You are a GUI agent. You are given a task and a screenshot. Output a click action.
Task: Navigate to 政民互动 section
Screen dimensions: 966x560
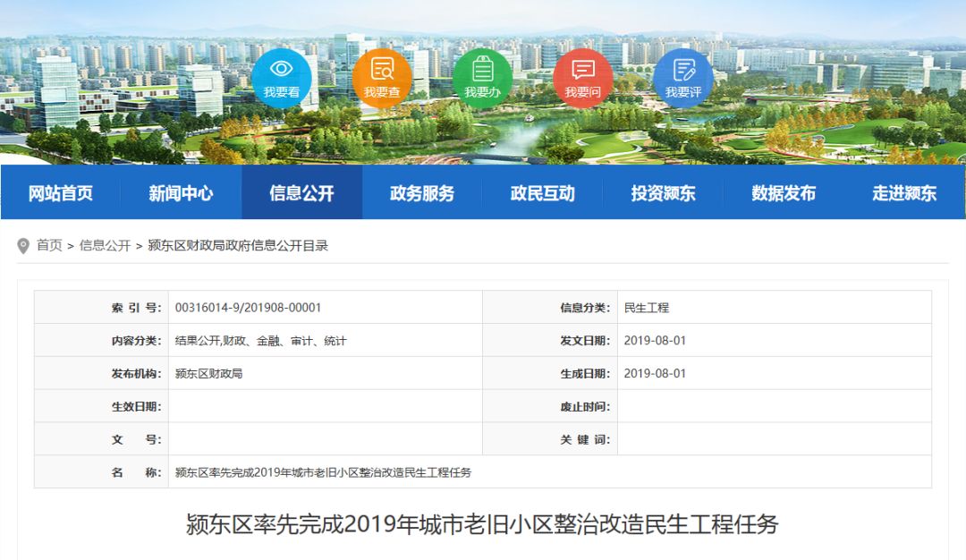pyautogui.click(x=543, y=192)
